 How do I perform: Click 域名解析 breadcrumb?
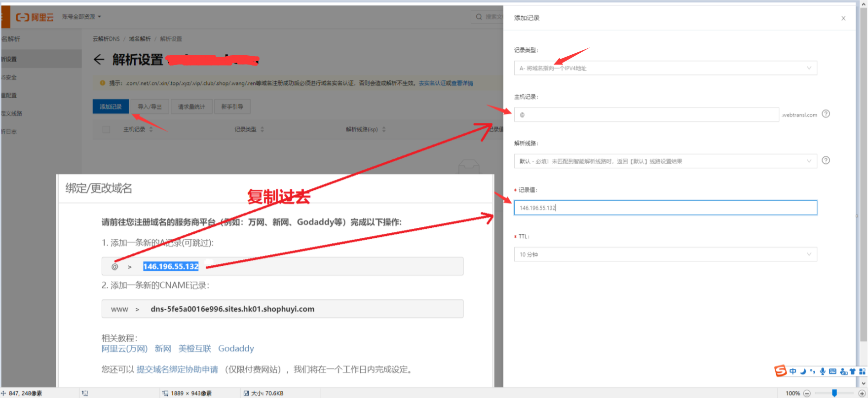pos(140,39)
